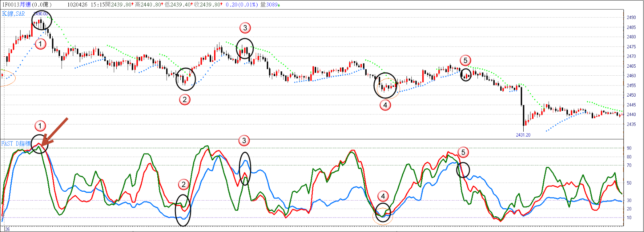Click the 2470 price axis label
Screen dimensions: 644x232
631,56
